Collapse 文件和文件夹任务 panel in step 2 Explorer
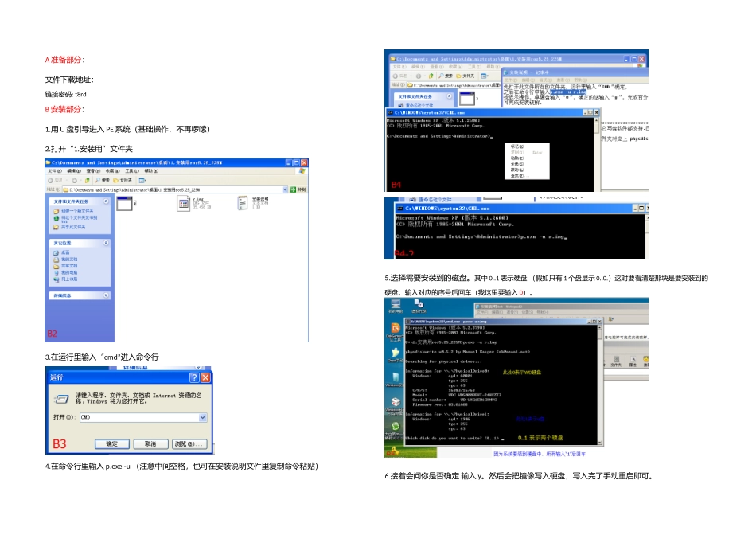 tap(106, 201)
